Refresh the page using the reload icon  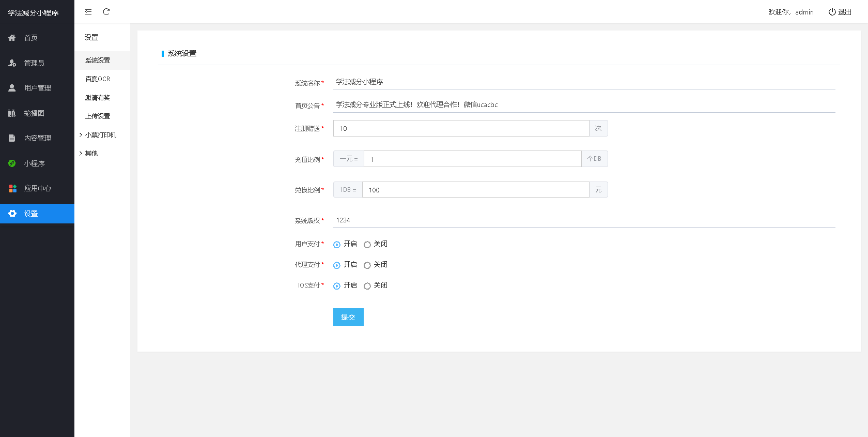[106, 12]
